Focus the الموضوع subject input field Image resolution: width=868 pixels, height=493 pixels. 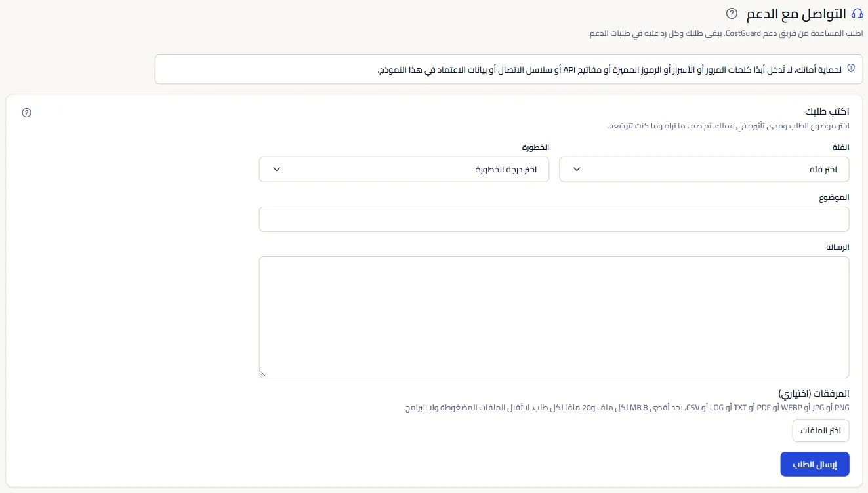click(x=554, y=219)
